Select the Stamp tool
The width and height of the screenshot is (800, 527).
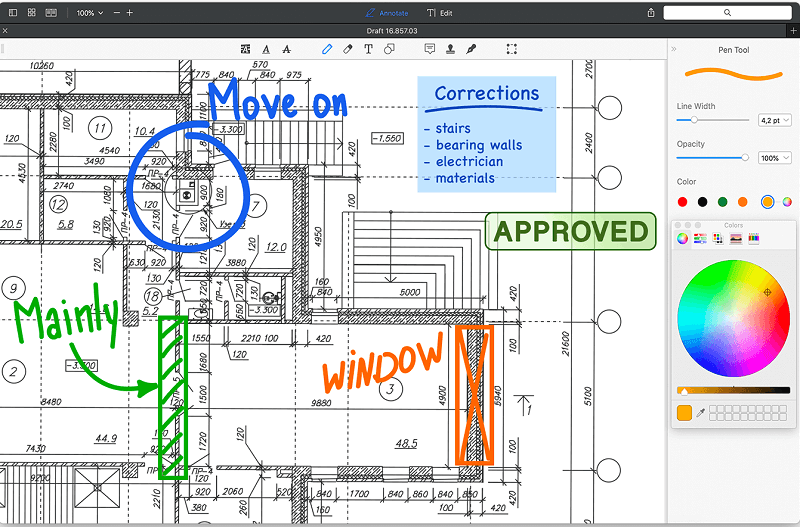click(x=450, y=48)
